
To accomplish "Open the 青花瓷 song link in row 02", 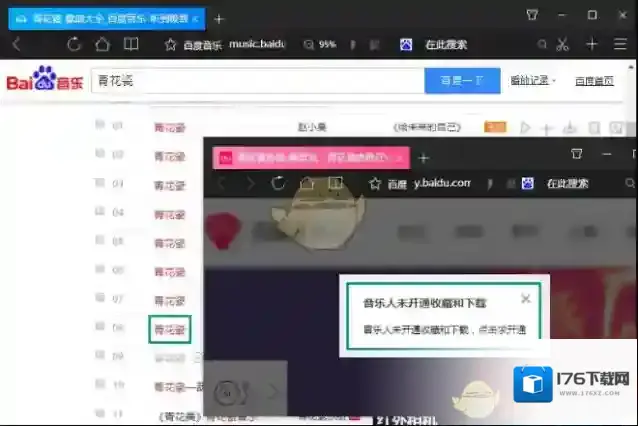I will (170, 156).
